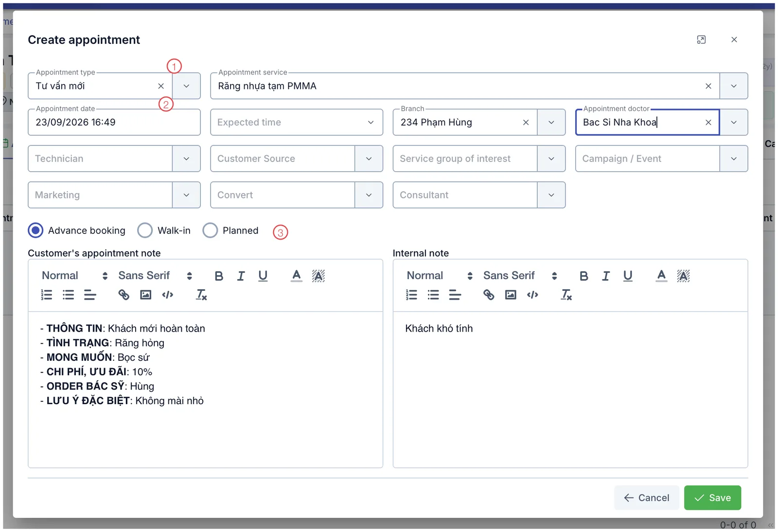Expand the Consultant dropdown

click(551, 195)
